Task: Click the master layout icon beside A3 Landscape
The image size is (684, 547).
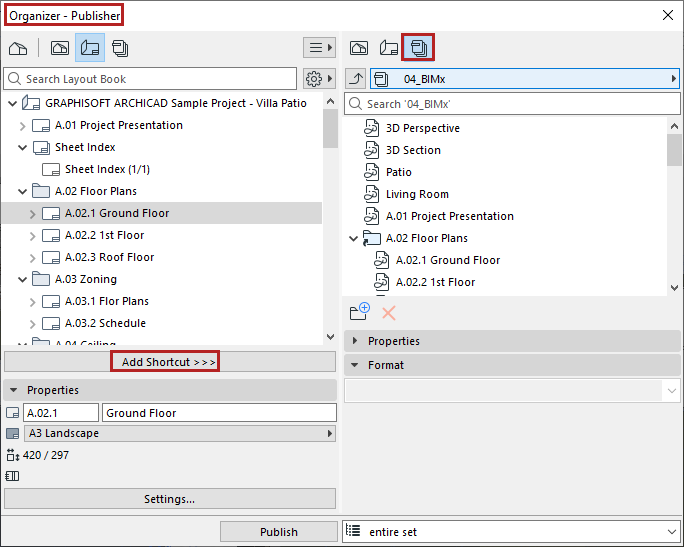Action: click(x=13, y=434)
